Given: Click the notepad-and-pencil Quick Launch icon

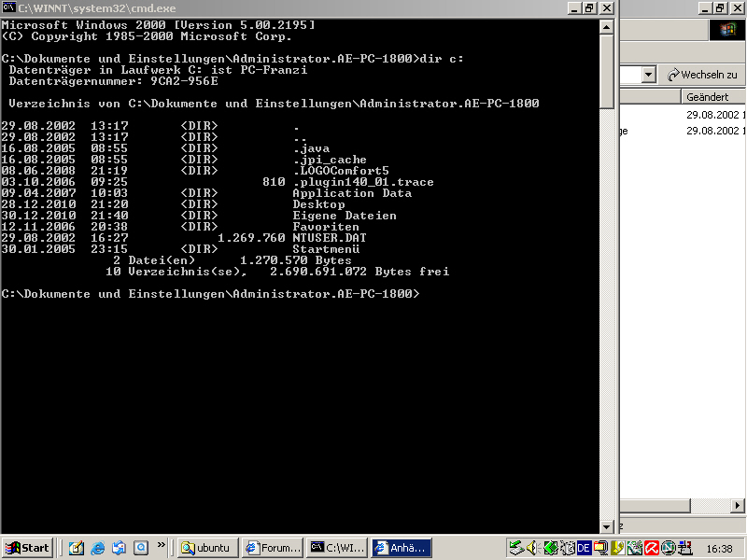Looking at the screenshot, I should coord(77,548).
